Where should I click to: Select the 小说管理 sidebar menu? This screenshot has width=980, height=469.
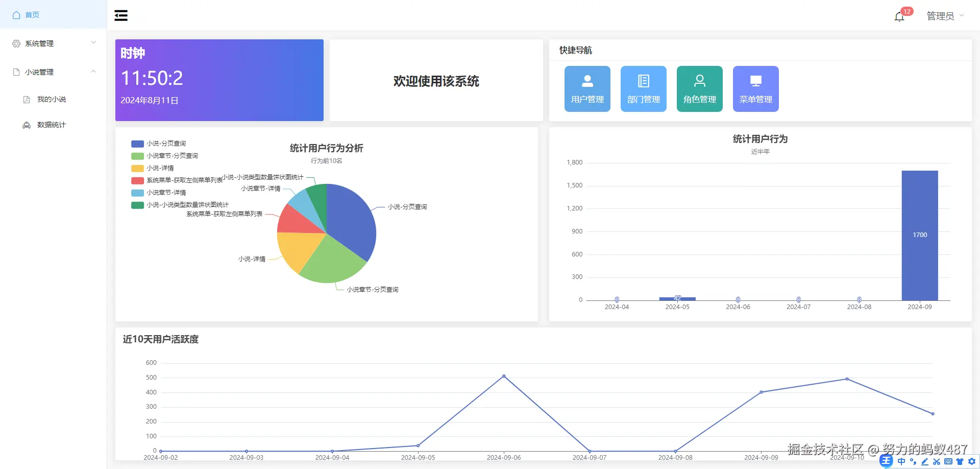[53, 72]
